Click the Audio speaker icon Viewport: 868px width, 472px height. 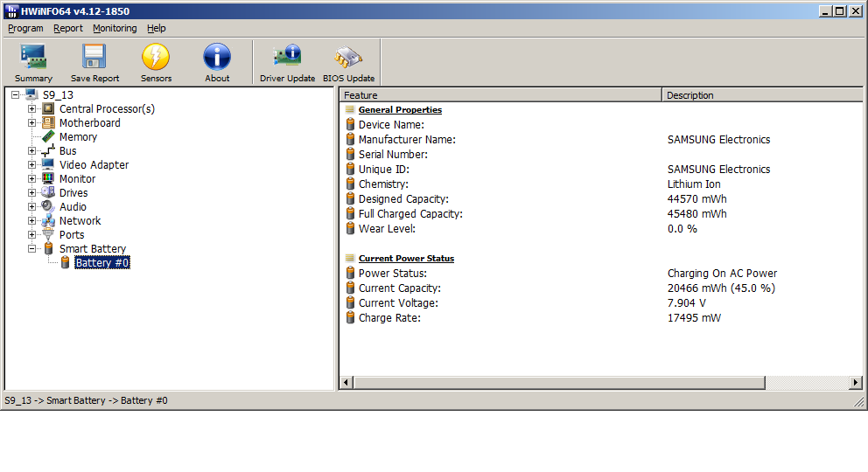(49, 206)
